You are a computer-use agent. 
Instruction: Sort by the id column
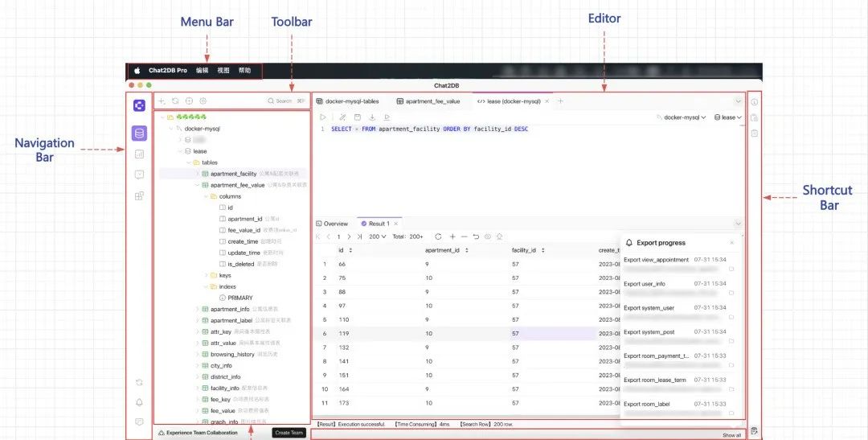[350, 250]
